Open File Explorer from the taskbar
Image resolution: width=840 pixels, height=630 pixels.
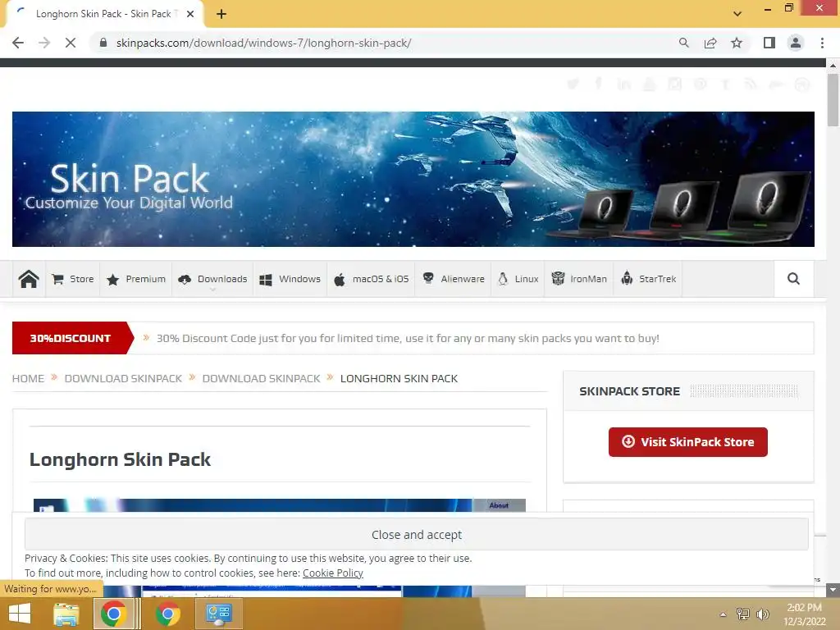pos(66,614)
